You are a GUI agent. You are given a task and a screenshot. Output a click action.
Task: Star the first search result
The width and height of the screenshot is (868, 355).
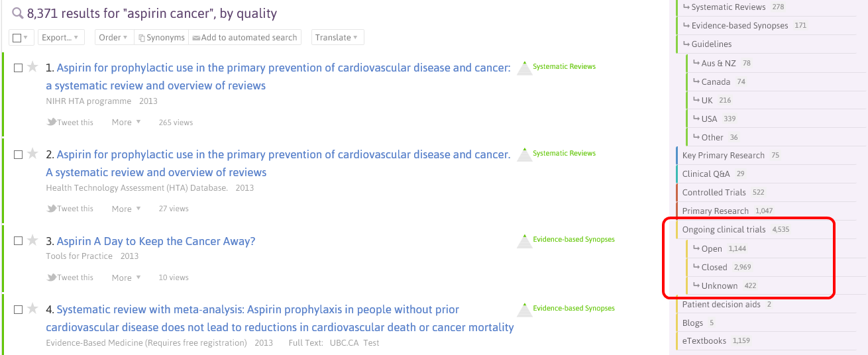(32, 67)
